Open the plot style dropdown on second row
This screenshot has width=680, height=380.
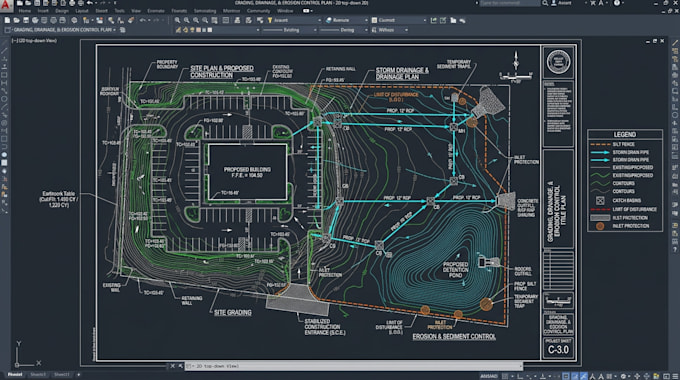pyautogui.click(x=389, y=30)
